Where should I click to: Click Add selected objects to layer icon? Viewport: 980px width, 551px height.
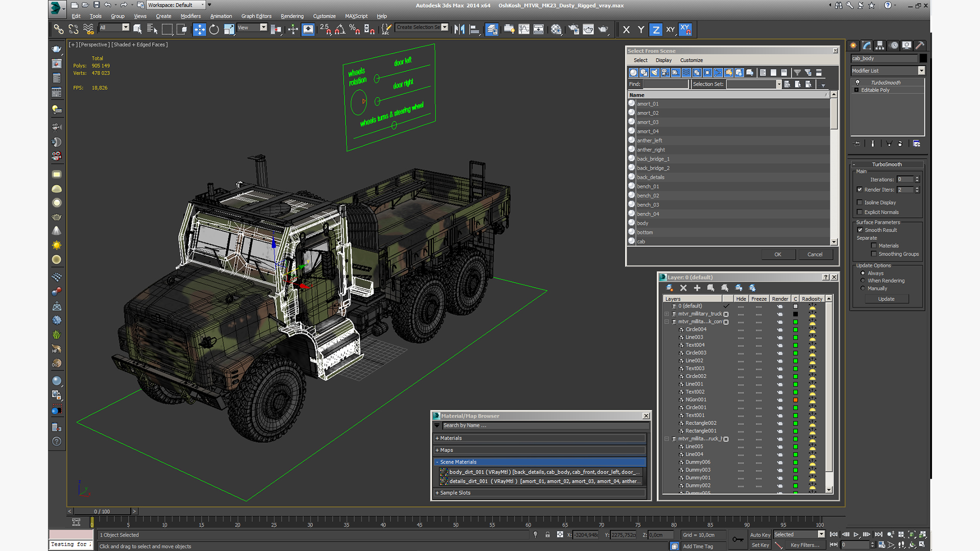click(x=697, y=288)
